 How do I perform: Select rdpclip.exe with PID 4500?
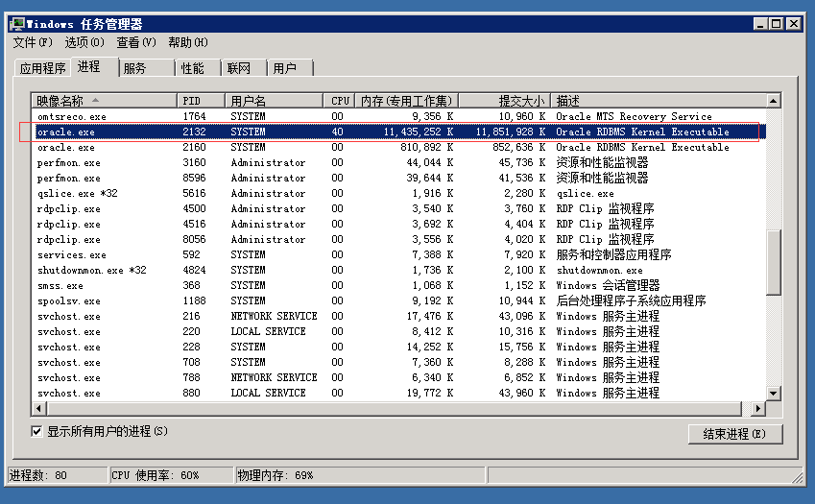click(x=398, y=209)
